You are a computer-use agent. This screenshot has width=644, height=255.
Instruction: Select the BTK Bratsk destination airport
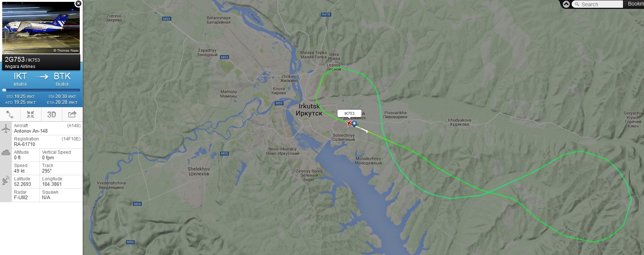(62, 79)
